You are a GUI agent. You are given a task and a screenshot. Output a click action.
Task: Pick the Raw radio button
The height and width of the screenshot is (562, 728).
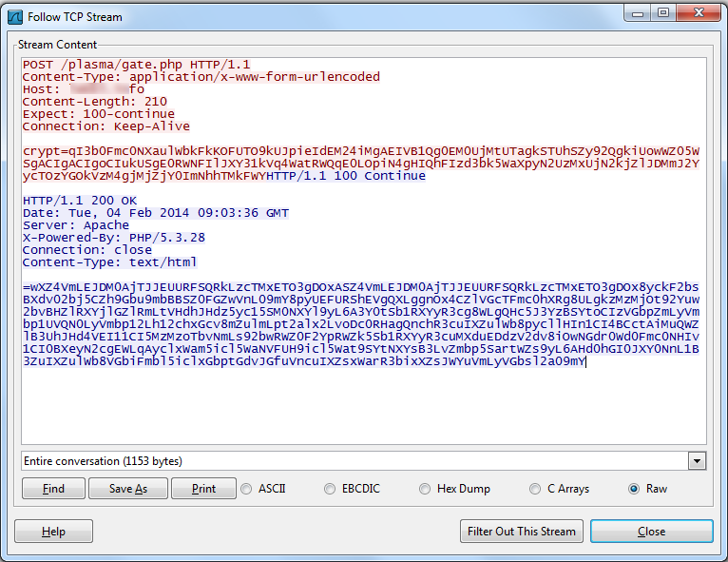point(634,489)
